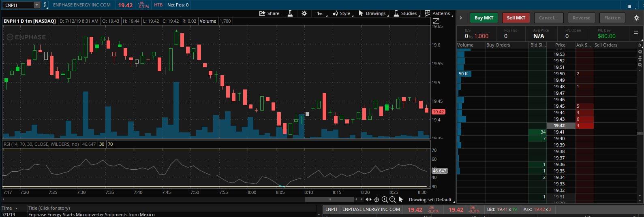Image resolution: width=644 pixels, height=217 pixels.
Task: Select the crosshair pan tool icon
Action: (x=377, y=199)
